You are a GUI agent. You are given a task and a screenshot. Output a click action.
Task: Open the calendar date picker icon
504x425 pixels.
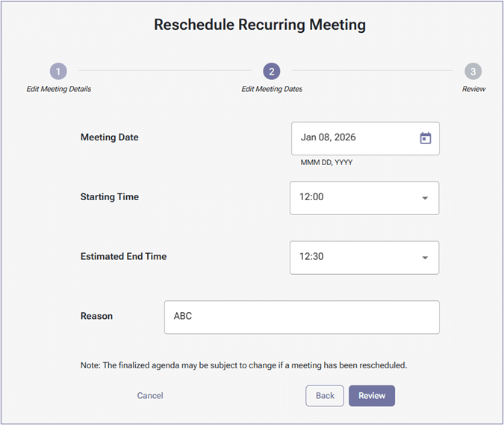(x=425, y=138)
